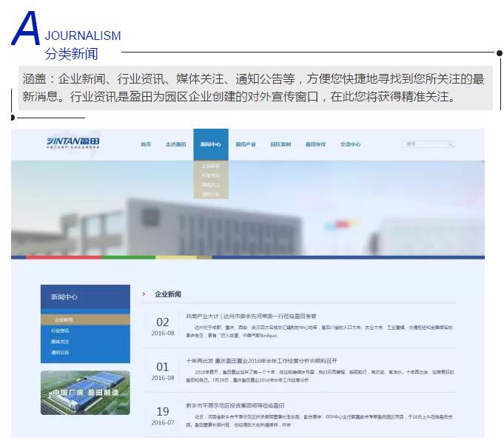The width and height of the screenshot is (504, 440).
Task: Open the 走进盈田 navigation item
Action: click(175, 144)
